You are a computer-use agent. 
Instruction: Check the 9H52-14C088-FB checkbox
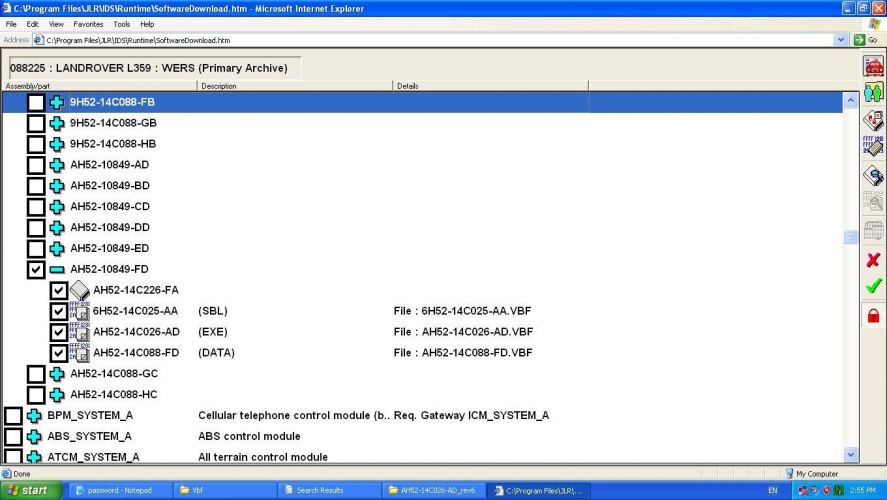36,102
